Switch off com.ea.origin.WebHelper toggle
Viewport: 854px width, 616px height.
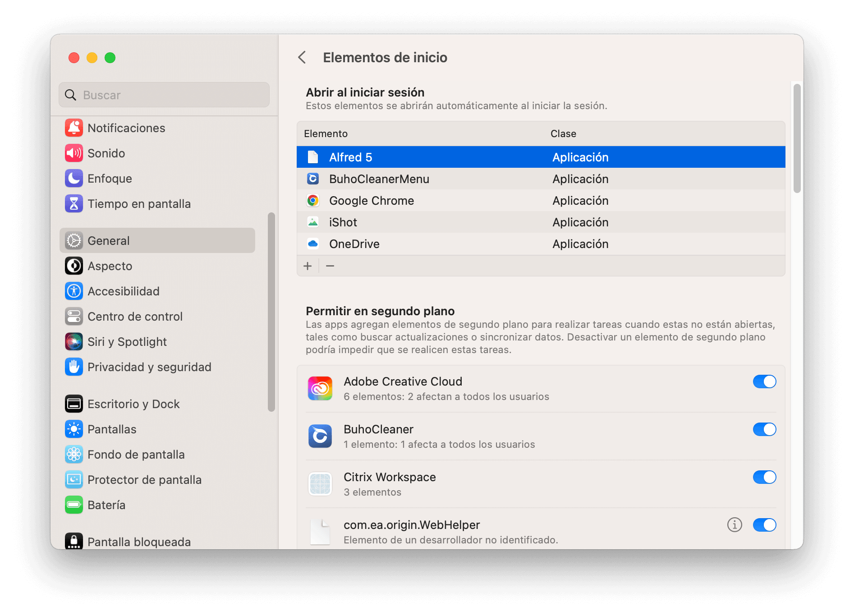point(764,525)
